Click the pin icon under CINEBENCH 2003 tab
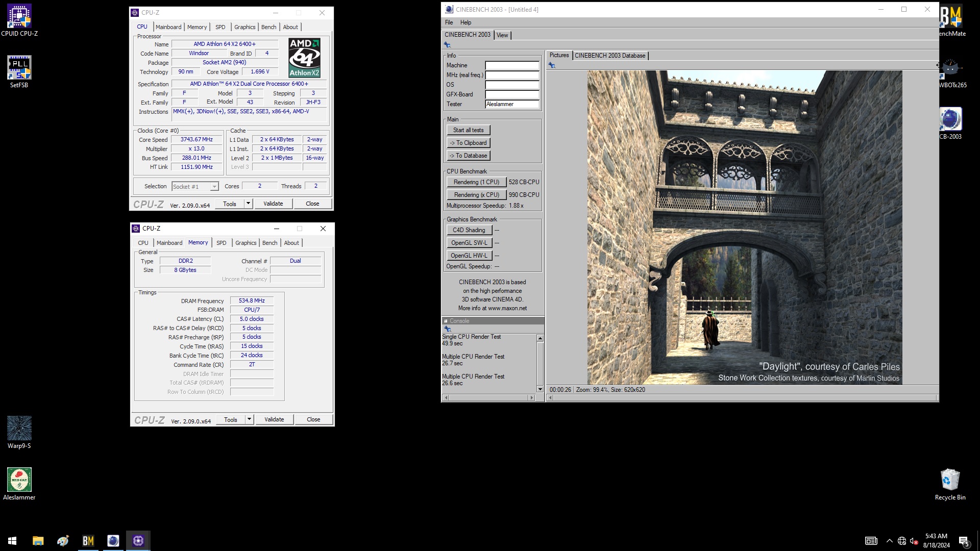The width and height of the screenshot is (980, 551). coord(447,45)
